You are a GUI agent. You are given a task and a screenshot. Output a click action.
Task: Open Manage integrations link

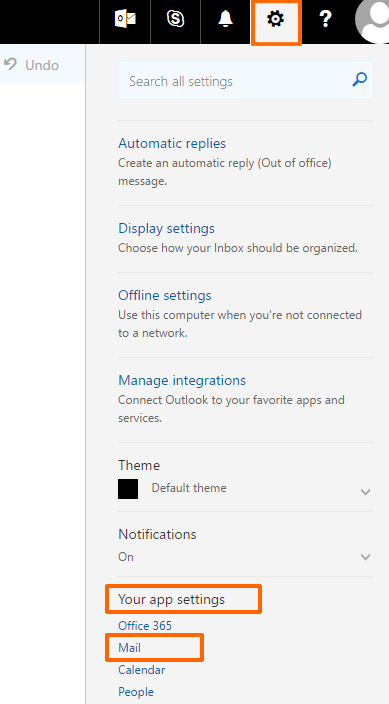[x=182, y=380]
